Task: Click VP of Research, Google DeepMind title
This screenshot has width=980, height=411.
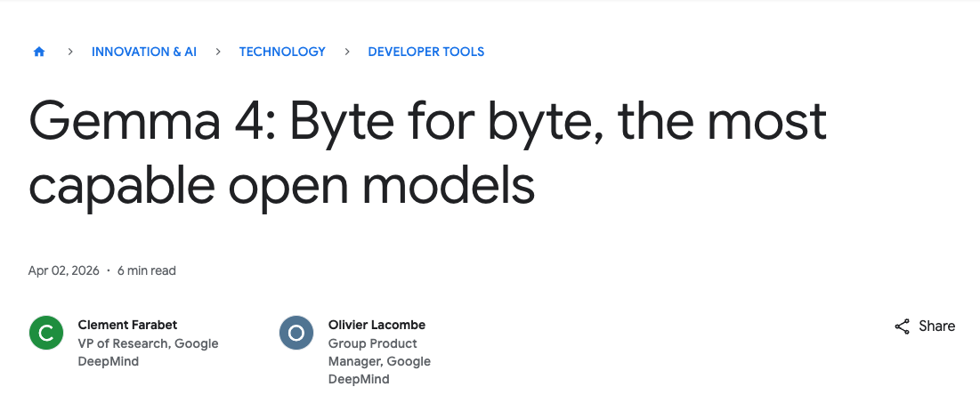Action: pos(148,352)
